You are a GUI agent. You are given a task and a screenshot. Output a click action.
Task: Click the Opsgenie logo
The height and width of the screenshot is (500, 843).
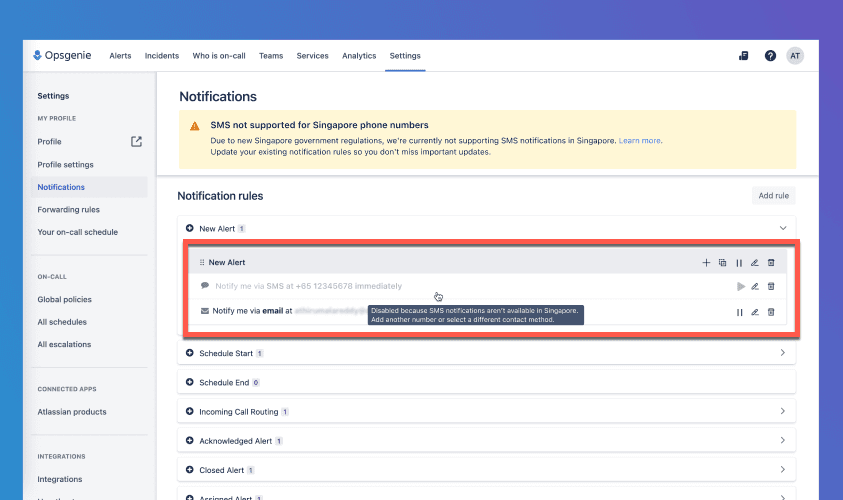pos(62,55)
